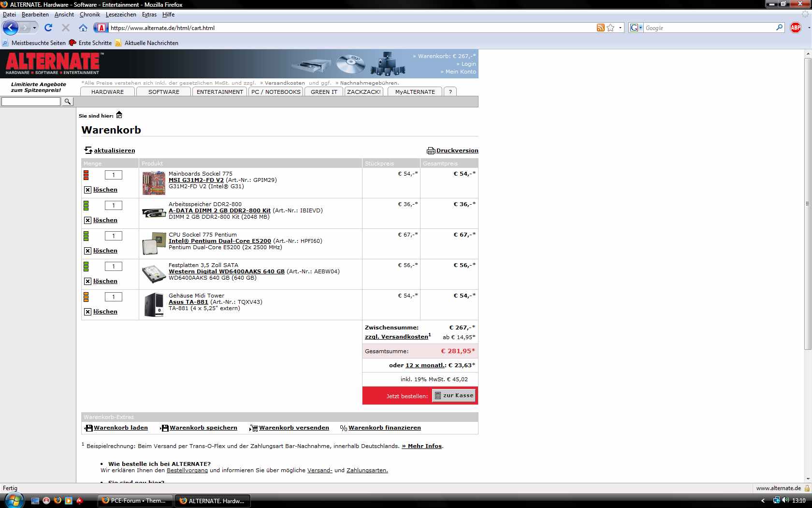Click the printer icon for Druckversion
Screen dimensions: 812x508
tap(431, 150)
